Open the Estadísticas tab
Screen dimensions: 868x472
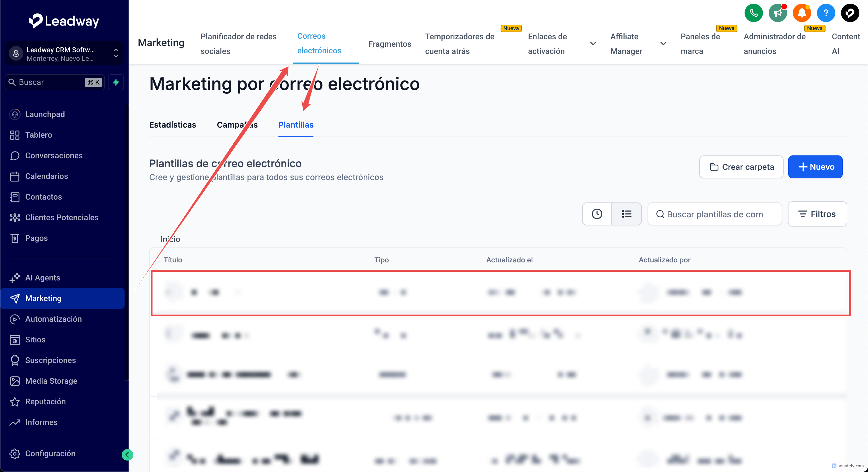[173, 125]
